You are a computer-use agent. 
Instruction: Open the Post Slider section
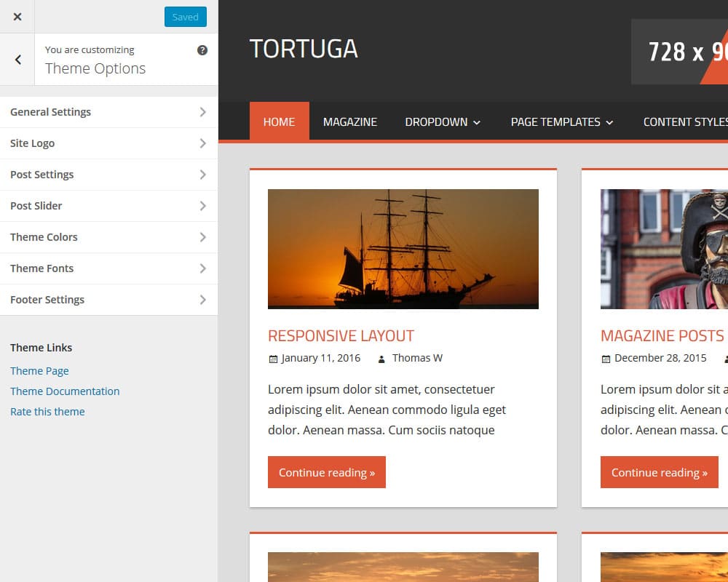[108, 206]
